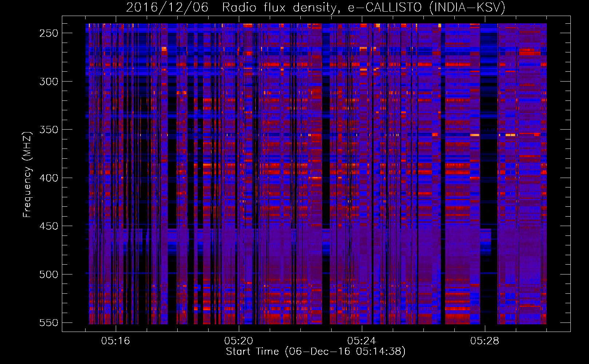
Task: Click the 05:20 time tick label
Action: click(x=239, y=341)
